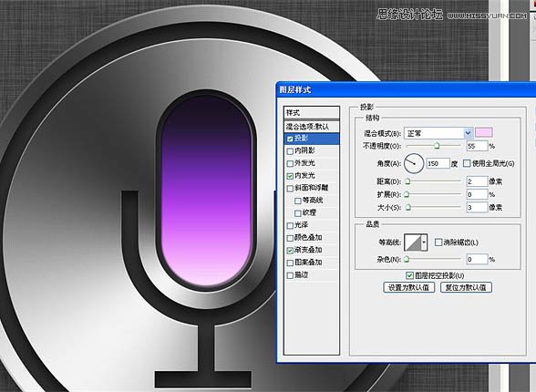536x392 pixels.
Task: Toggle the 渐变叠加 gradient overlay checkbox
Action: point(290,251)
